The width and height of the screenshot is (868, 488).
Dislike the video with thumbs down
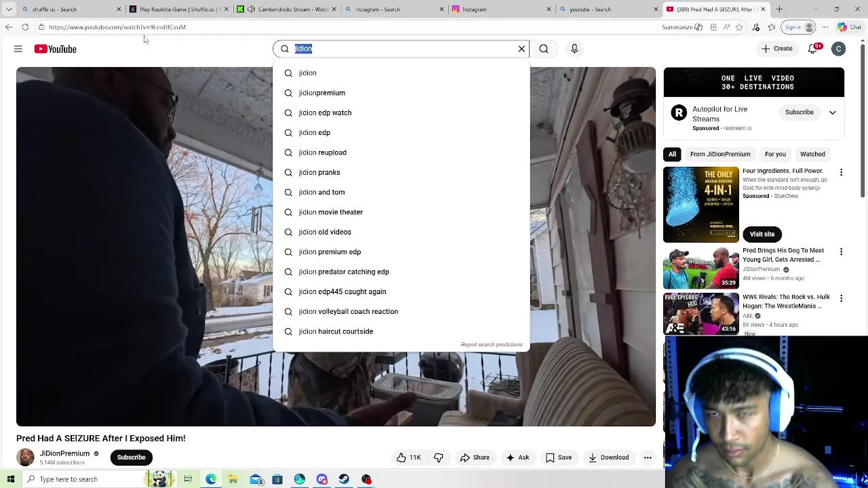tap(439, 457)
